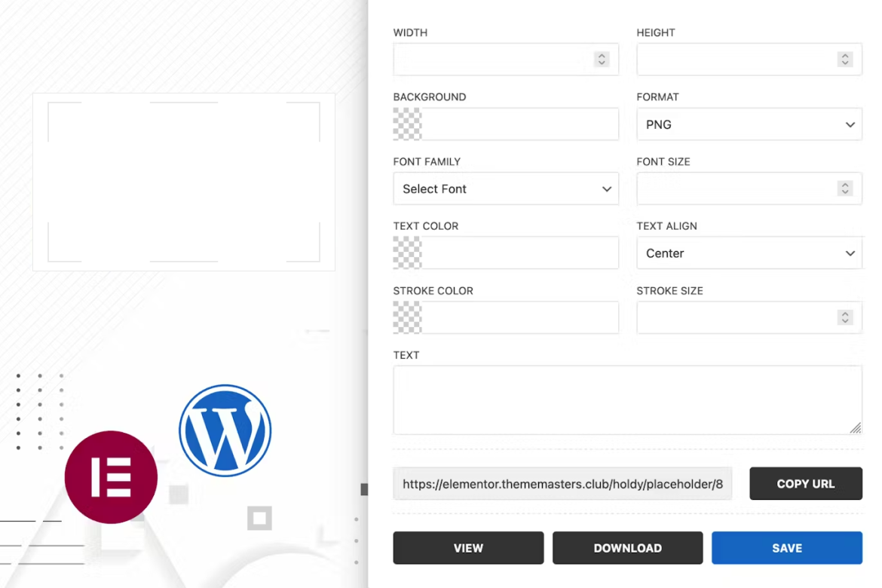Click inside the Text textarea
The width and height of the screenshot is (882, 588).
627,400
